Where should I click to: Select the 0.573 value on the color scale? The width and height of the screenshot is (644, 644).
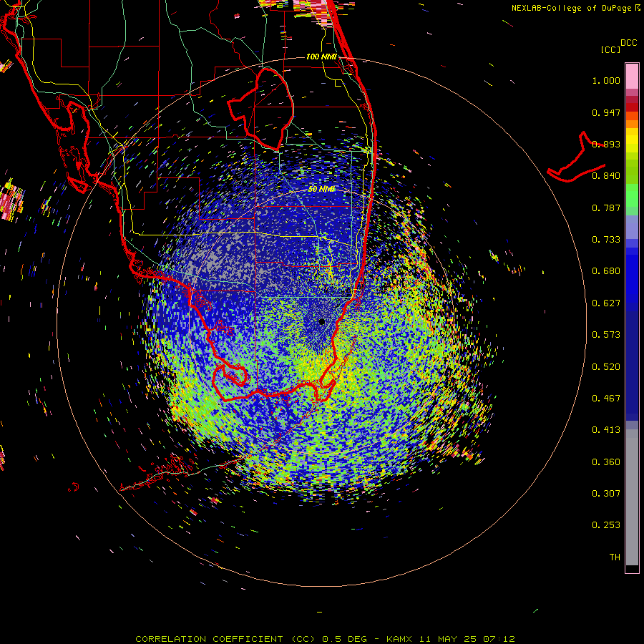[x=606, y=335]
